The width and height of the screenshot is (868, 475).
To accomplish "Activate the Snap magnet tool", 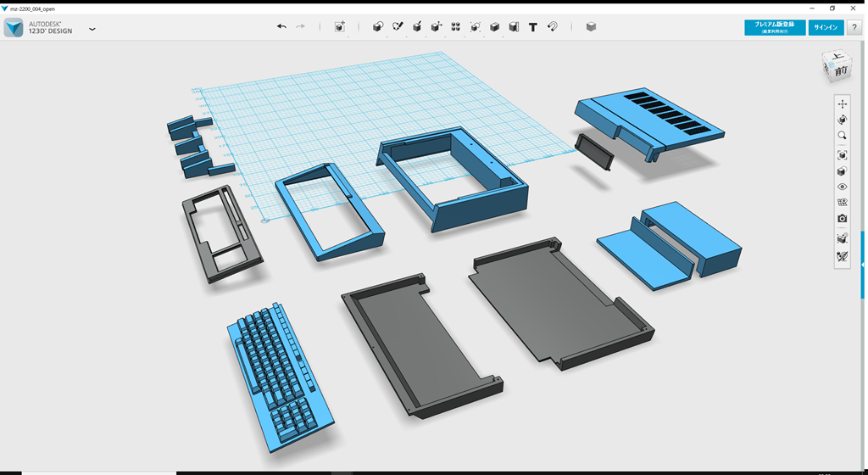I will pos(552,27).
